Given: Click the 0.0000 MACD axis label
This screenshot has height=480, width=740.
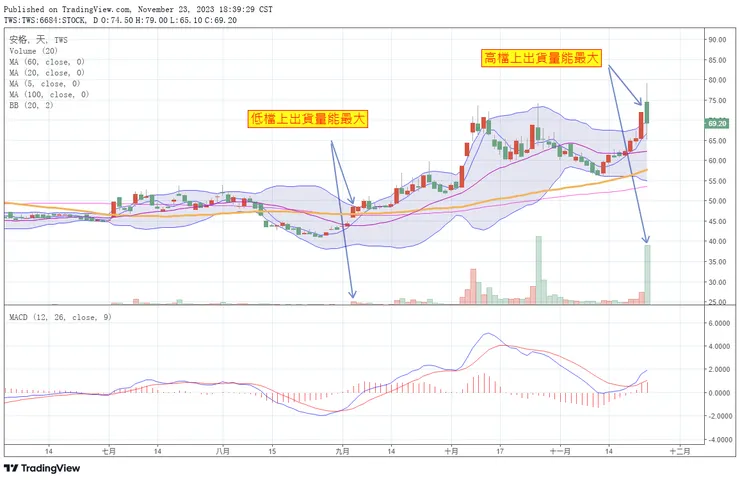Looking at the screenshot, I should click(x=719, y=393).
